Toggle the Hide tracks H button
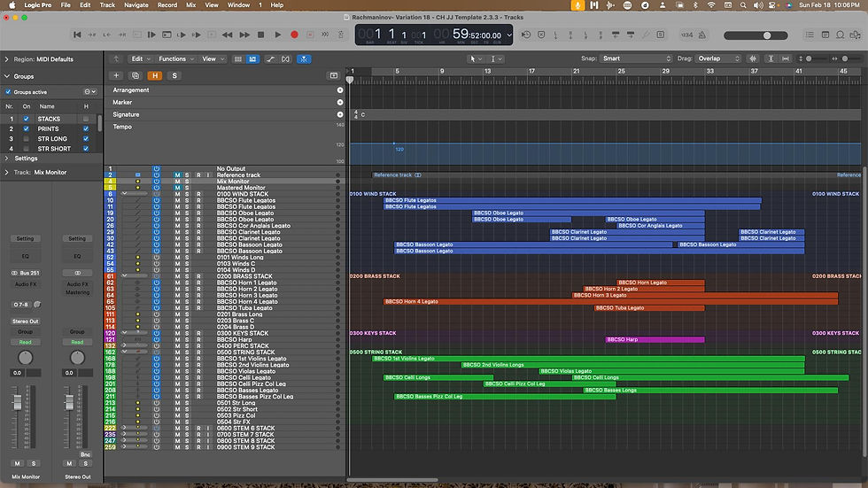The width and height of the screenshot is (868, 488). tap(155, 76)
